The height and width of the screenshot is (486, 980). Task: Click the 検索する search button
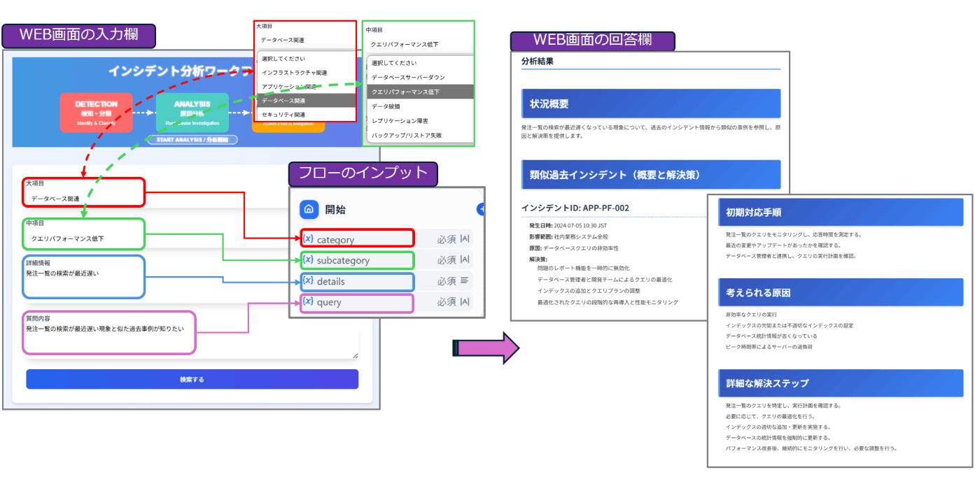point(192,379)
